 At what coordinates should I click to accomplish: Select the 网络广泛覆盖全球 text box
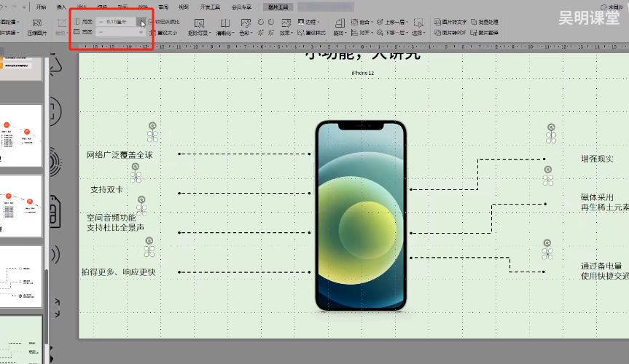point(120,155)
